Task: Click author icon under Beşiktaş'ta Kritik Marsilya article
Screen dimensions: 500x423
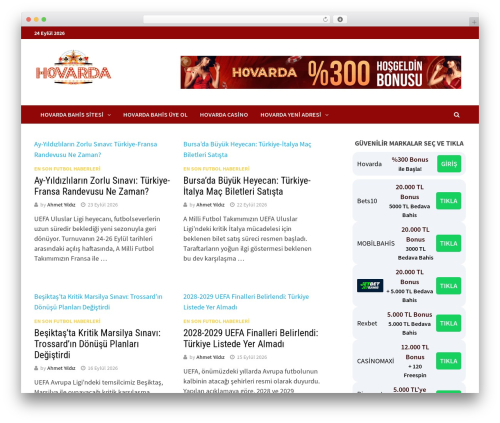Action: (x=36, y=368)
